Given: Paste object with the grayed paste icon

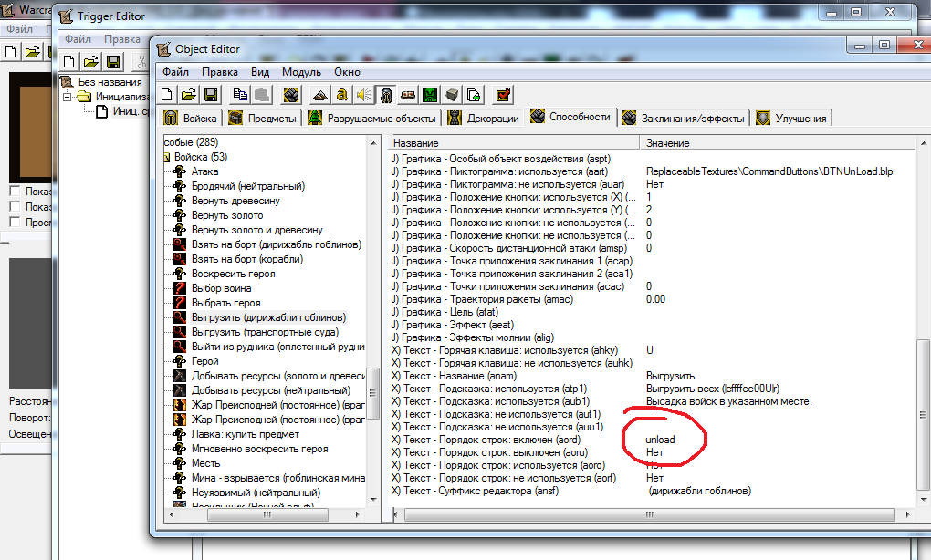Looking at the screenshot, I should tap(262, 95).
